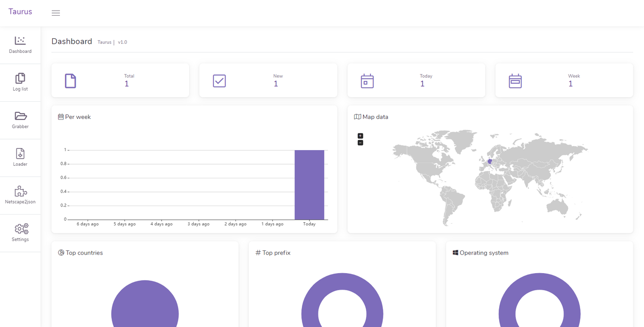Click the 0.4 y-axis label
This screenshot has height=327, width=644.
click(63, 191)
